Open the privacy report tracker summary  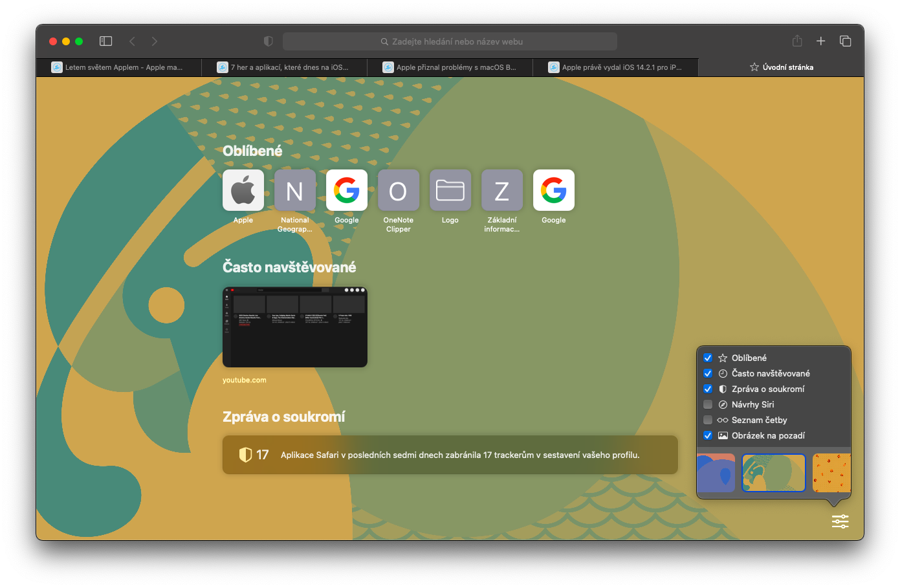(x=450, y=455)
